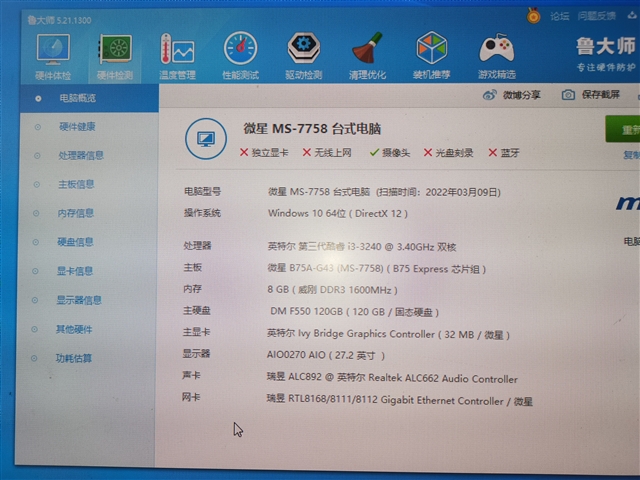
Task: Click the ALC892 sound card value
Action: tap(392, 378)
